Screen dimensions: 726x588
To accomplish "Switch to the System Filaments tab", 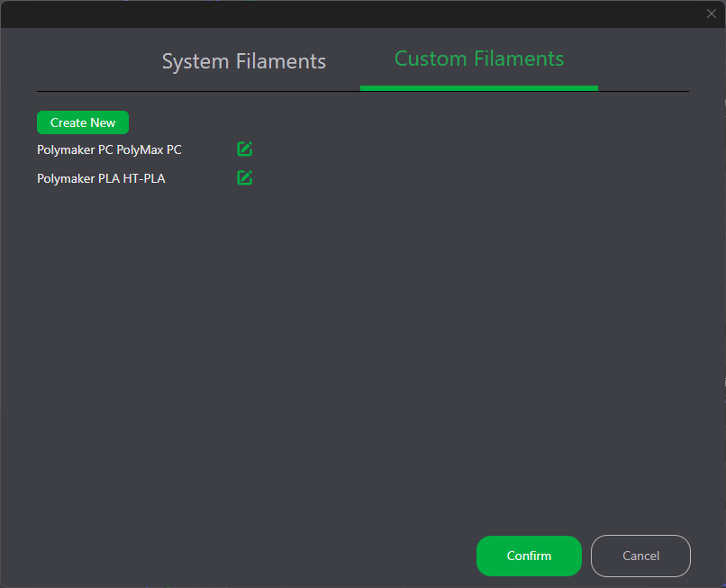I will 244,61.
